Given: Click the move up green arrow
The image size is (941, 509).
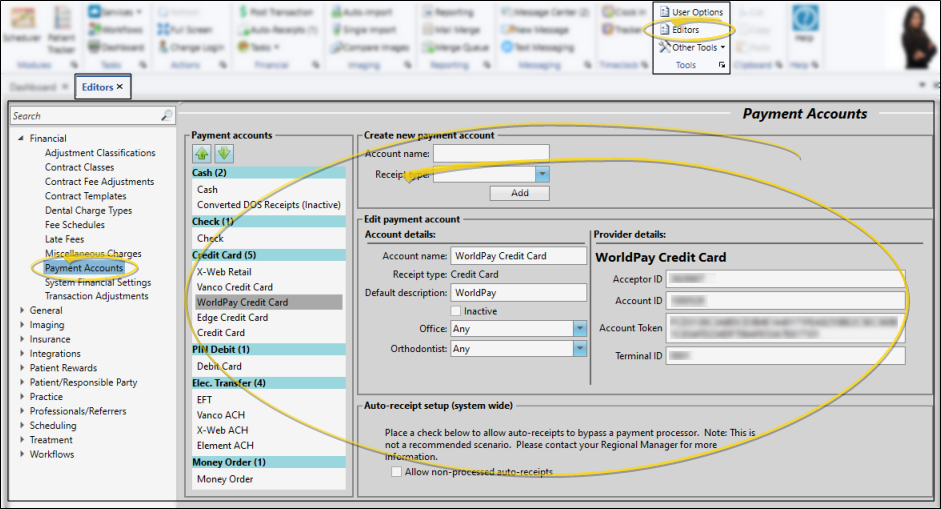Looking at the screenshot, I should pos(202,154).
